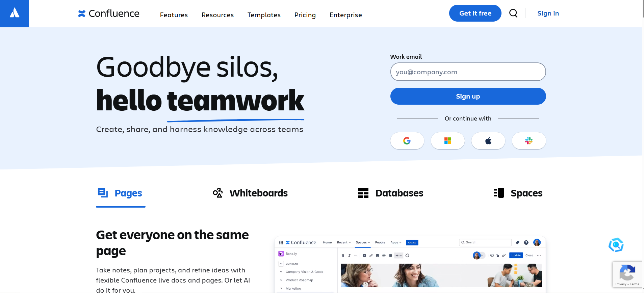Click the Create button in preview
This screenshot has width=644, height=293.
[412, 242]
